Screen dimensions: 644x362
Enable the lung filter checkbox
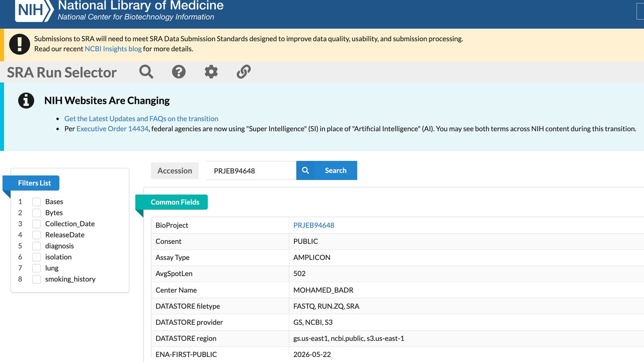(36, 268)
